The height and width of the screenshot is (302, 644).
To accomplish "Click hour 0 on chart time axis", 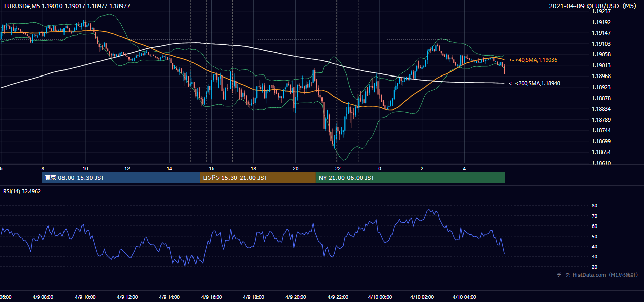I will (380, 169).
